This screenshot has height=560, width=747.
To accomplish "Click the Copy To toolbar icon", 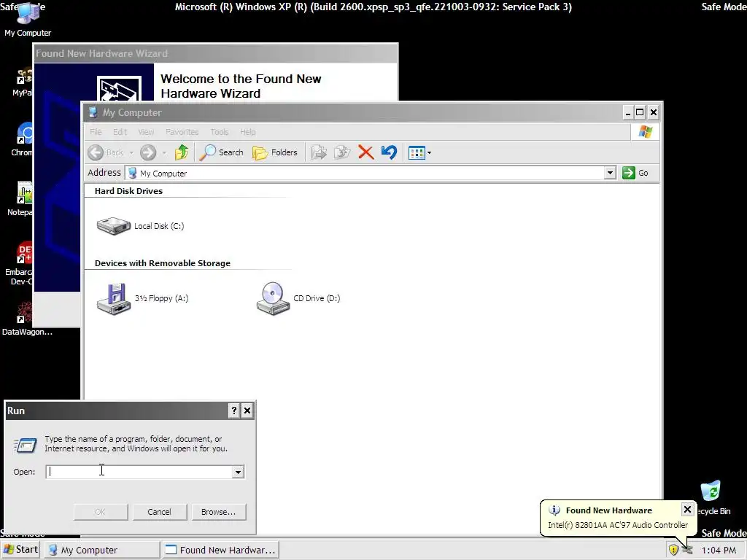I will coord(341,152).
